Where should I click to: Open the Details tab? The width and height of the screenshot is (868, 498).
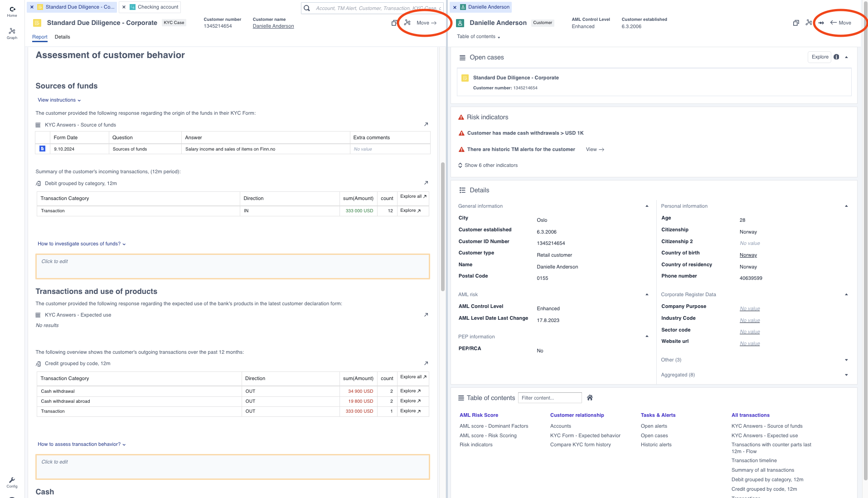click(63, 37)
